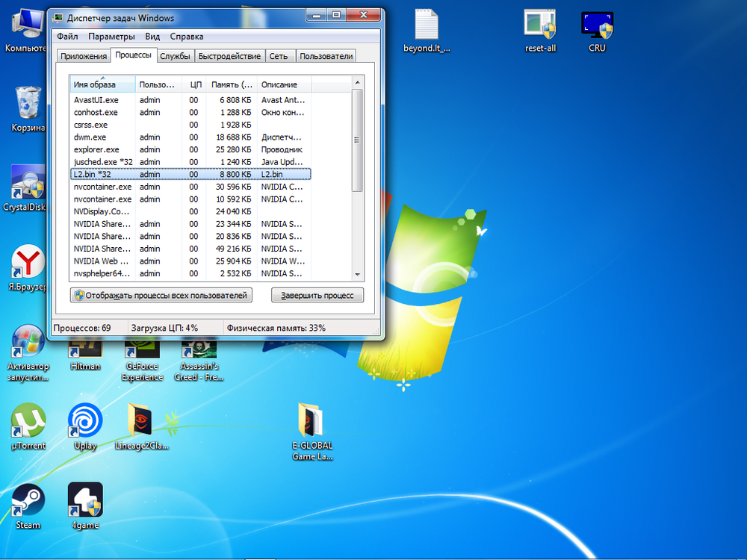Open the Вид menu

tap(154, 36)
